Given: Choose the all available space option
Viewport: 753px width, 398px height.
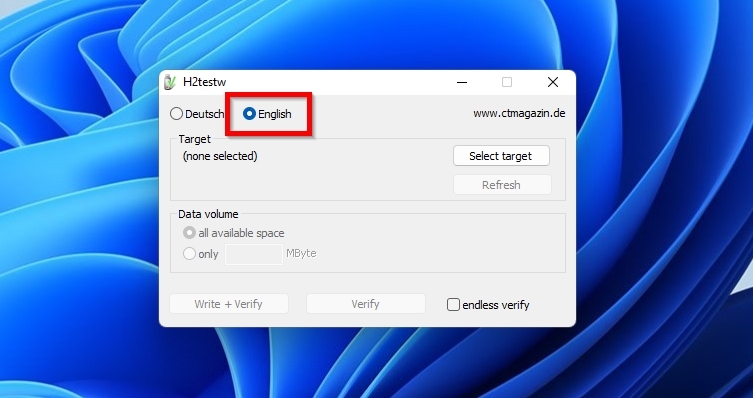Looking at the screenshot, I should pos(189,233).
